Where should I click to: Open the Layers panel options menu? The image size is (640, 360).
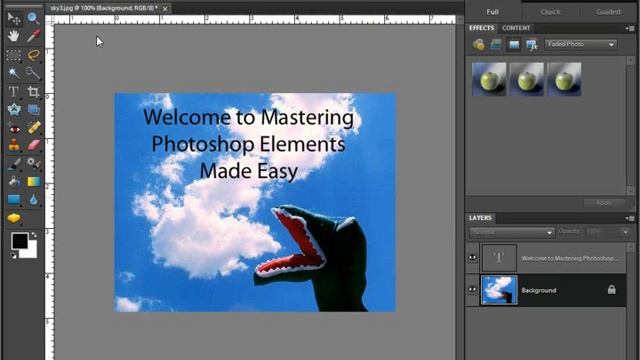coord(630,218)
